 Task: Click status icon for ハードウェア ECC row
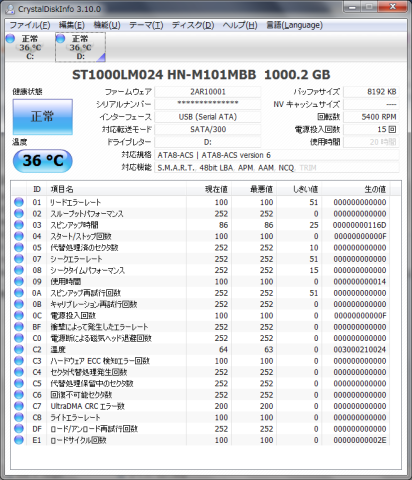click(x=19, y=361)
